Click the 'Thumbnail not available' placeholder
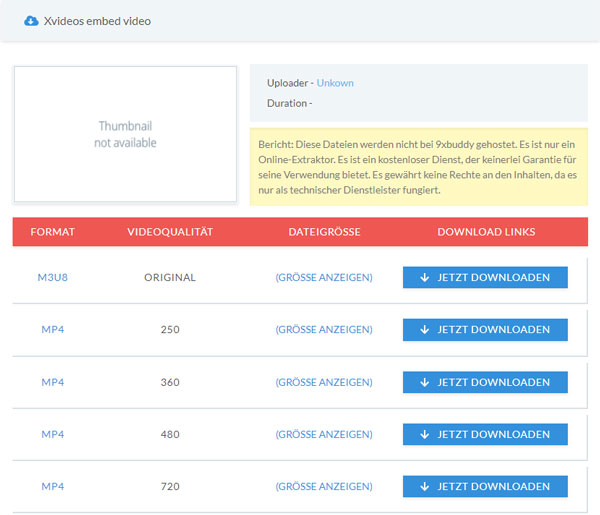The width and height of the screenshot is (600, 515). [x=125, y=135]
